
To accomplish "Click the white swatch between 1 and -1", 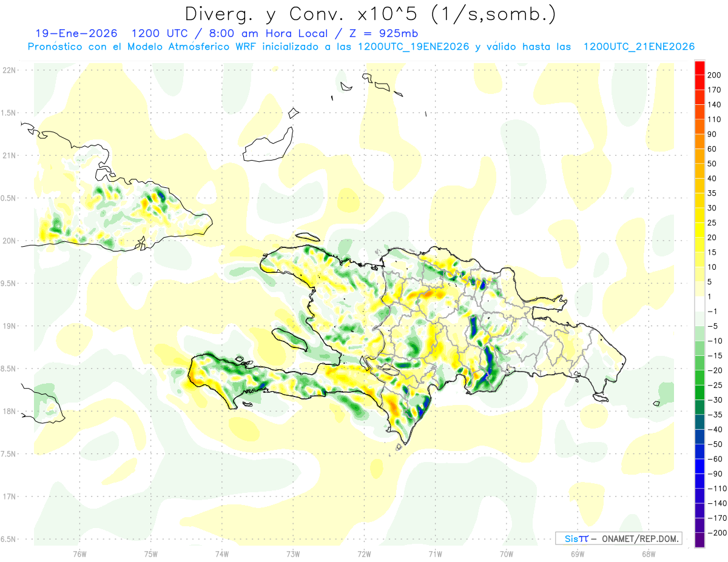I will tap(699, 304).
